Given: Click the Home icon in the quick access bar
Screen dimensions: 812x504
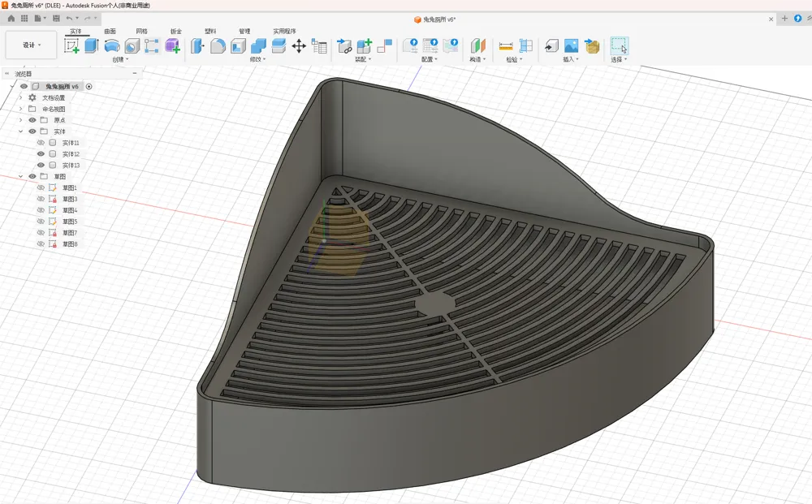Looking at the screenshot, I should (11, 18).
